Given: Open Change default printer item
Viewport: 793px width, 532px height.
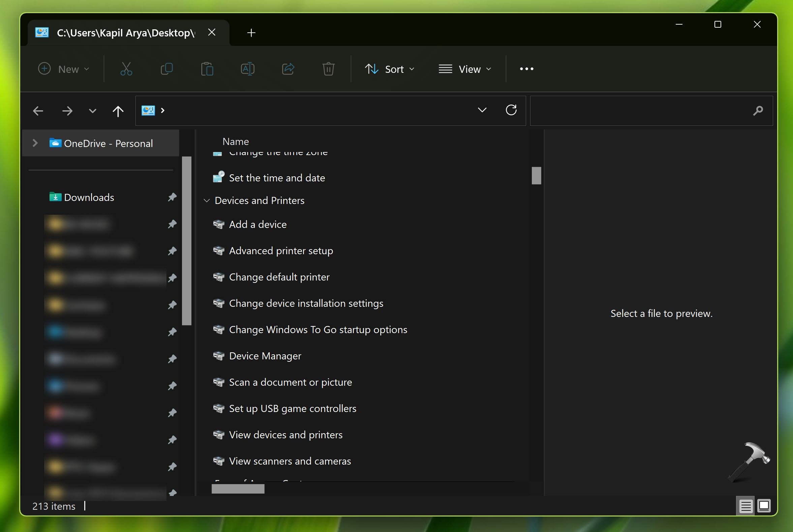Looking at the screenshot, I should point(279,277).
